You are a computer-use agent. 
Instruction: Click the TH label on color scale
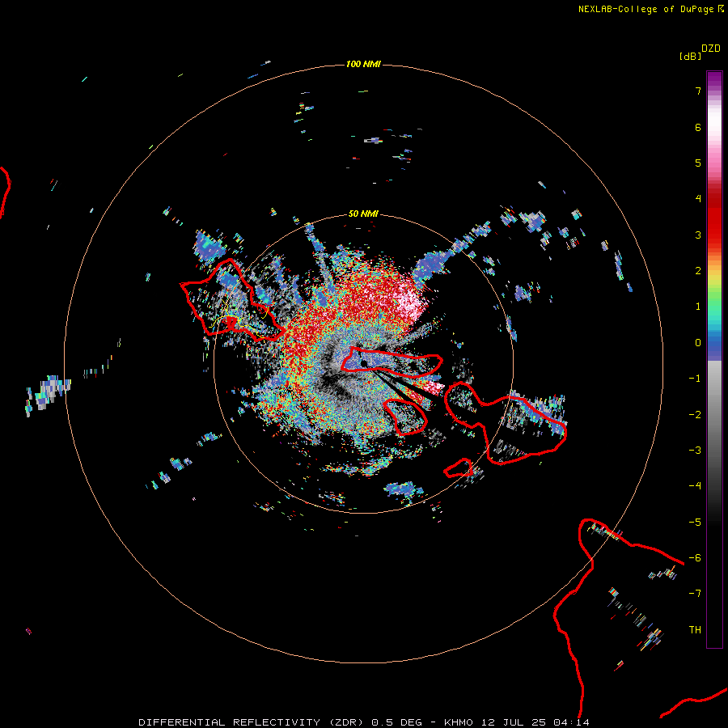pos(695,630)
